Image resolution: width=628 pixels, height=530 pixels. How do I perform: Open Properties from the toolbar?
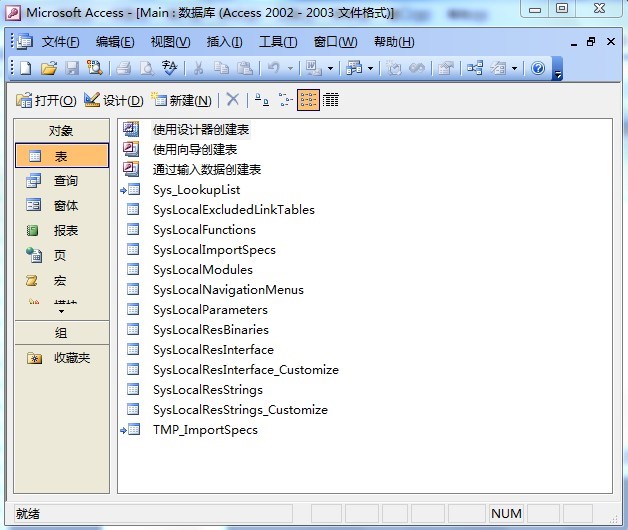446,69
